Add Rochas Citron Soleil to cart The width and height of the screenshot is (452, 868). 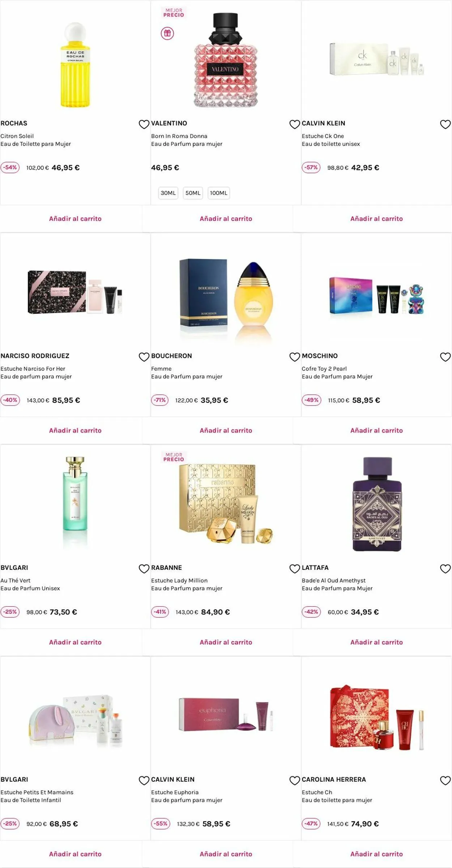click(x=75, y=219)
